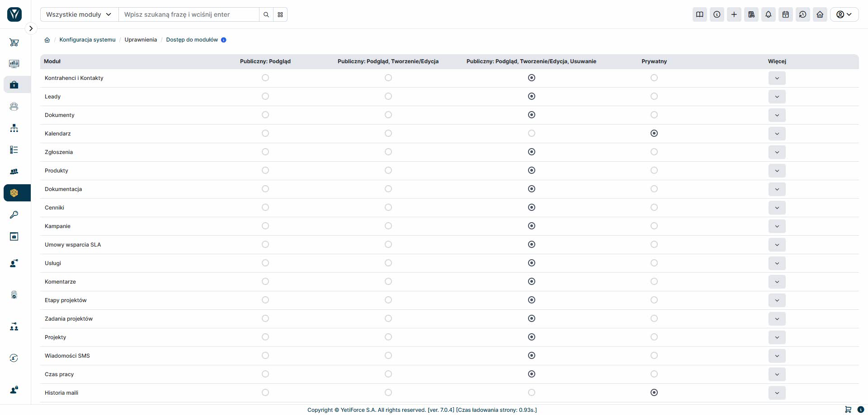Open the key sidebar icon
Image resolution: width=868 pixels, height=415 pixels.
[14, 214]
